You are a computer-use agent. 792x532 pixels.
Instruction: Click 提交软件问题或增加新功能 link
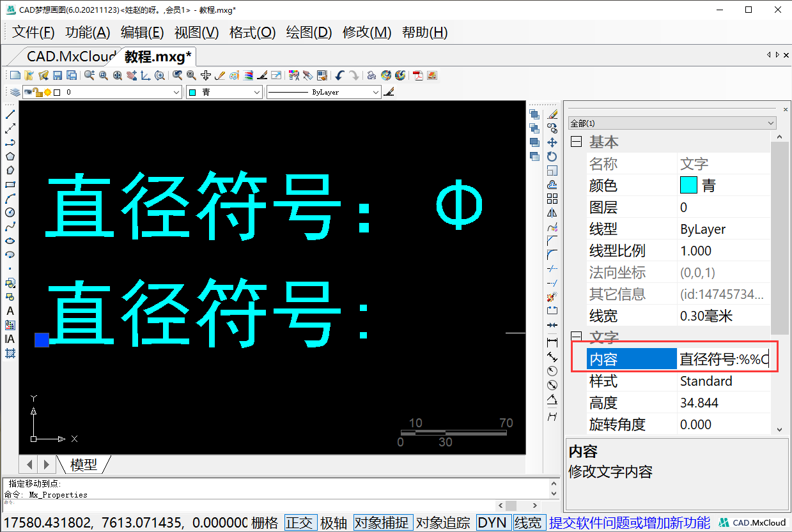630,523
